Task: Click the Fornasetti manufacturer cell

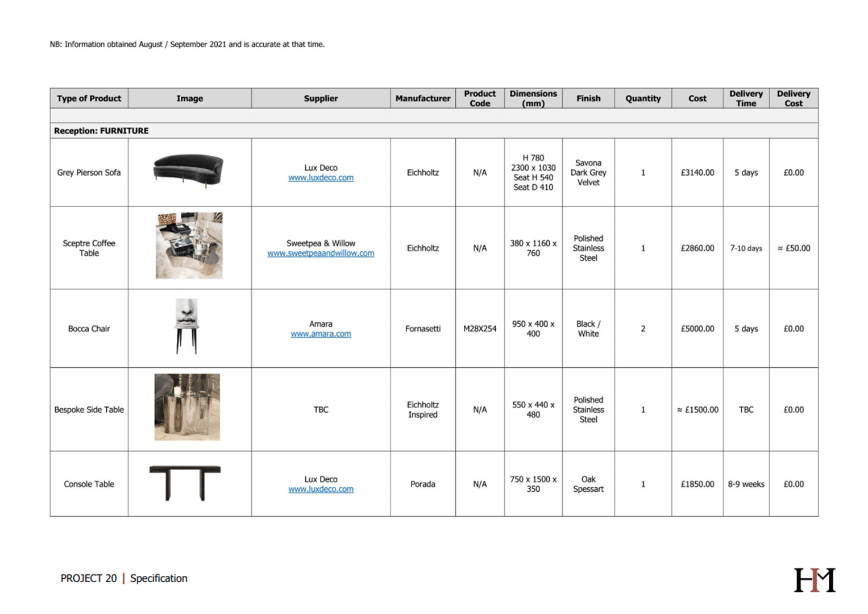Action: [x=422, y=329]
